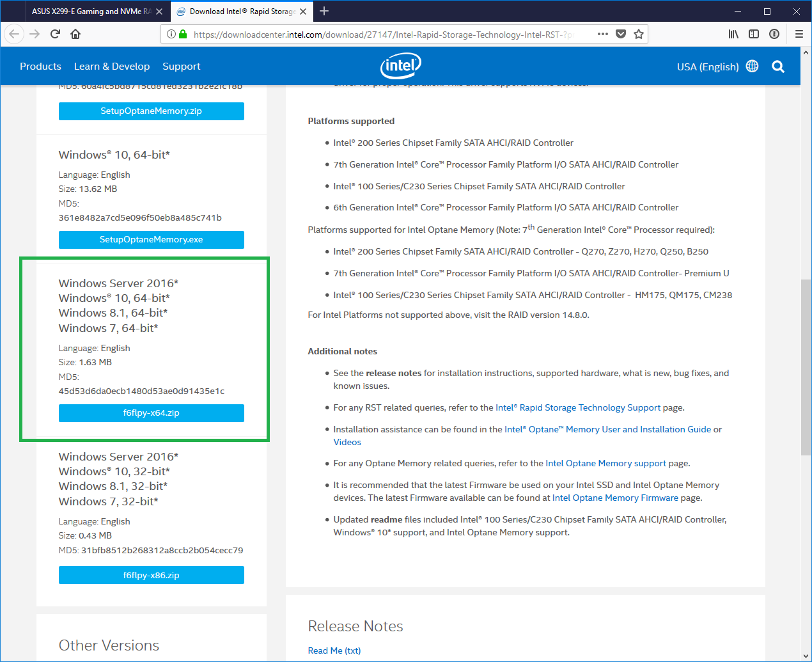Show the browser sidebars

[x=754, y=34]
